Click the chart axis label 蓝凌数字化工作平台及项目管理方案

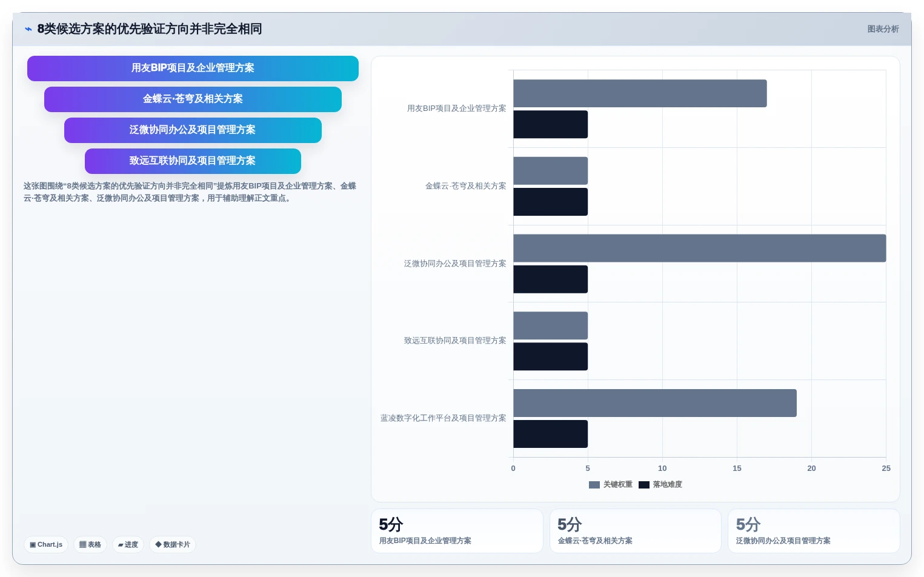click(x=443, y=418)
